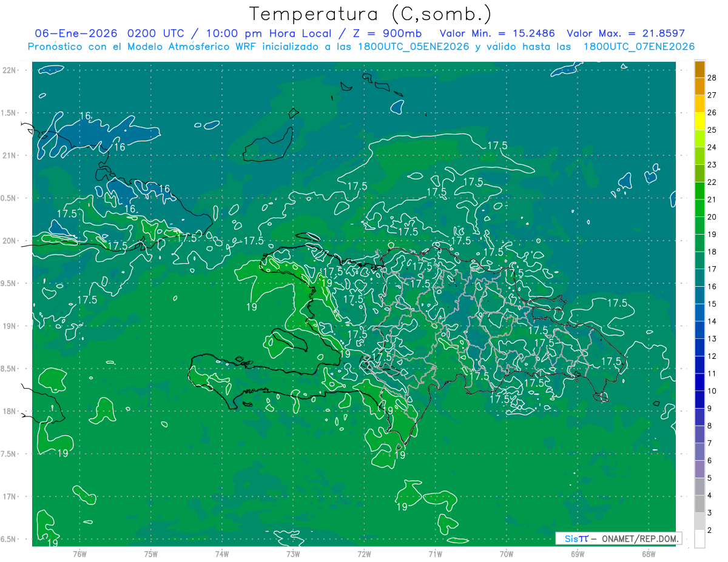Click the 68W longitude axis label
The width and height of the screenshot is (728, 562).
[x=649, y=553]
